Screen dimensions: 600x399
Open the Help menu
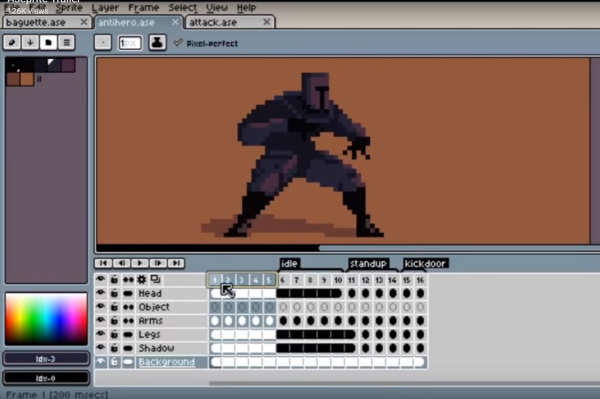pos(246,8)
